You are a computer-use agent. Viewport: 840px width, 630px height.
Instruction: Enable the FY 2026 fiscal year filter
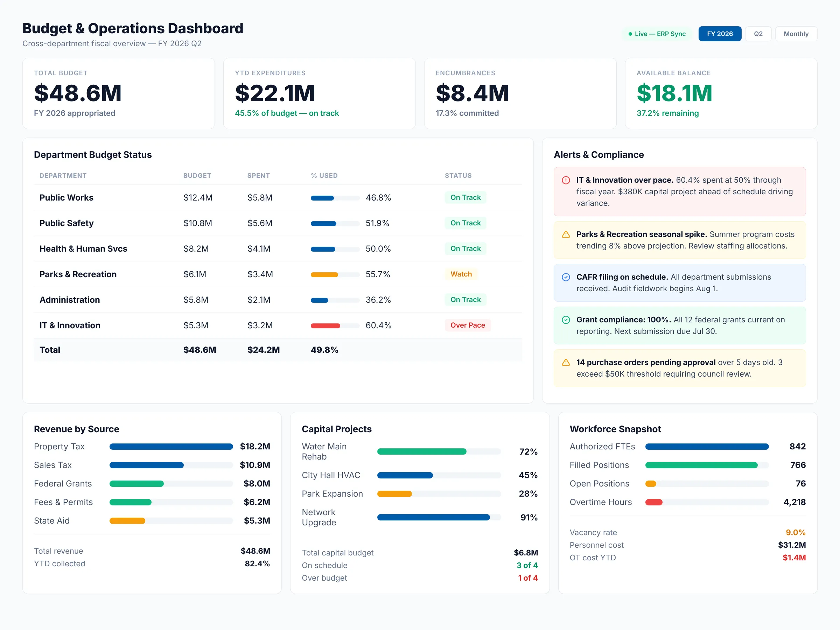(x=720, y=33)
